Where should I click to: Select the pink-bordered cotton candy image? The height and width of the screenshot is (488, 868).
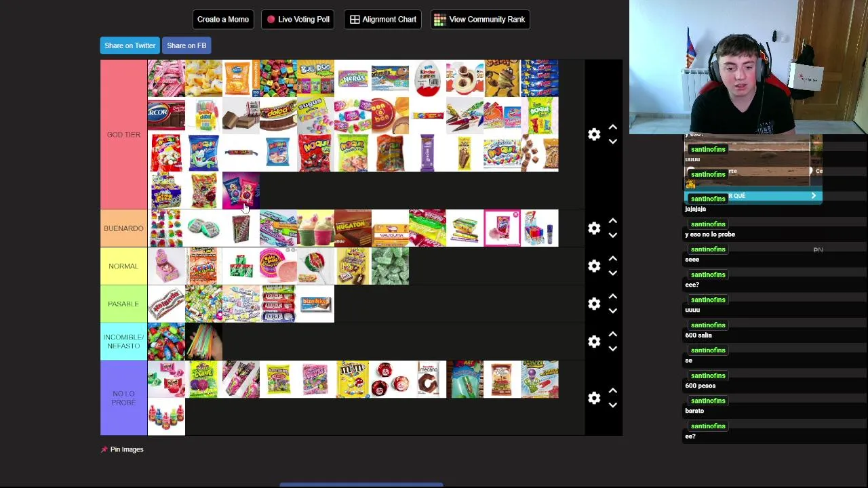coord(502,228)
